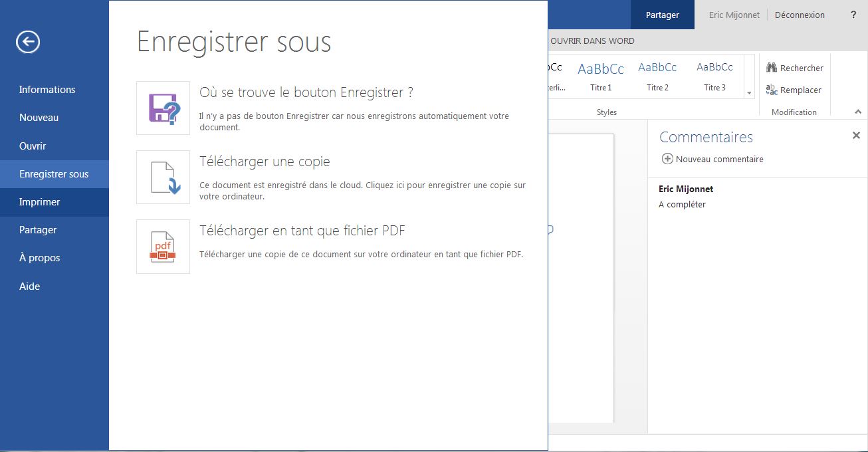This screenshot has height=452, width=868.
Task: Click OUVRIR DANS WORD tab
Action: click(592, 41)
